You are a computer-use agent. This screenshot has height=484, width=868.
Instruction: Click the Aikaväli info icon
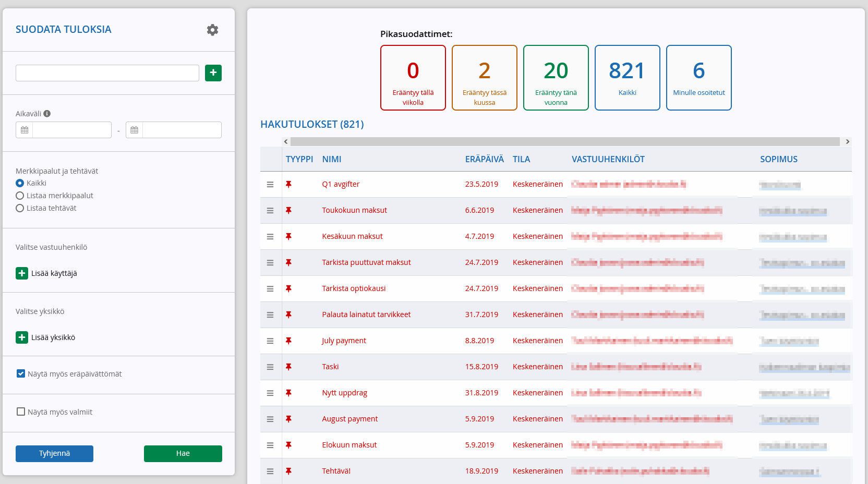(47, 114)
